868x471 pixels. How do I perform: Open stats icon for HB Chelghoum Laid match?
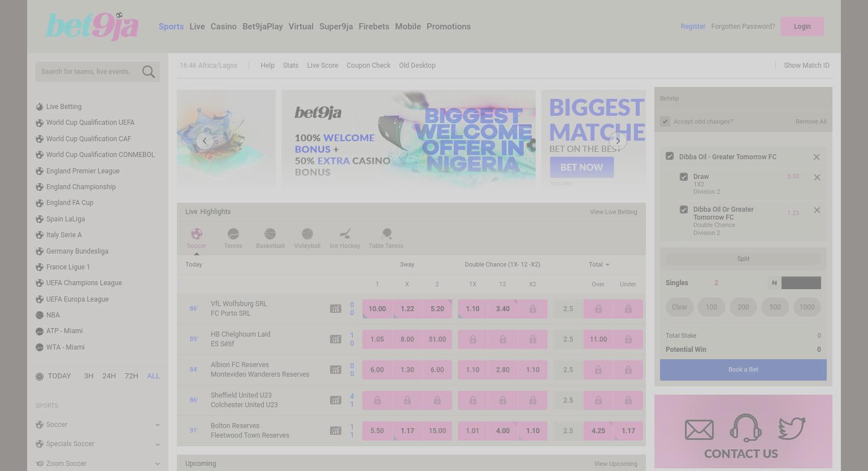336,339
